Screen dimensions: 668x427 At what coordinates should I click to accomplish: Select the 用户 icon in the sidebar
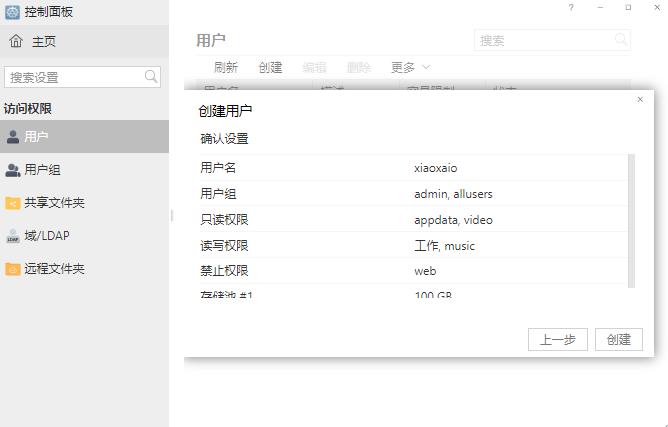pos(13,137)
